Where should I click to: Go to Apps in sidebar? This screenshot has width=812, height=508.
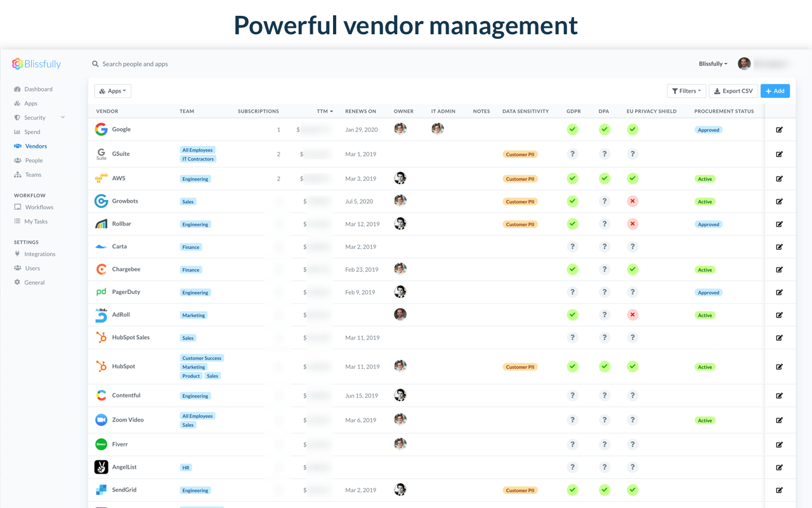coord(26,104)
